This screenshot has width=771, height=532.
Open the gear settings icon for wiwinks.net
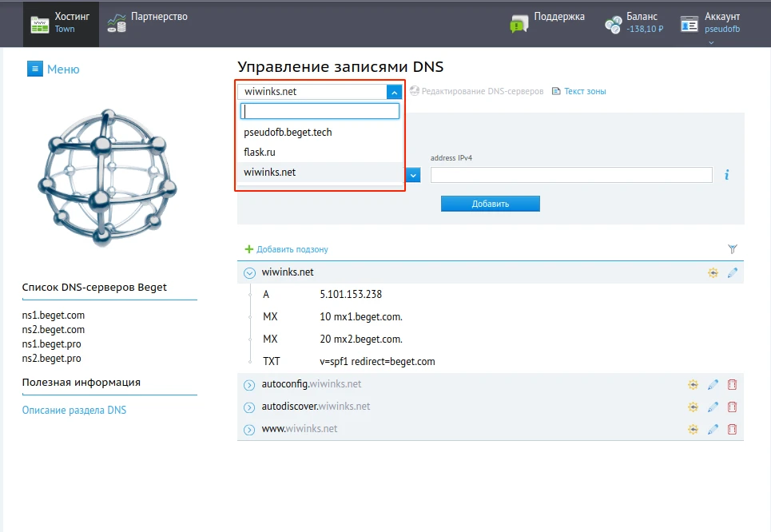(713, 272)
